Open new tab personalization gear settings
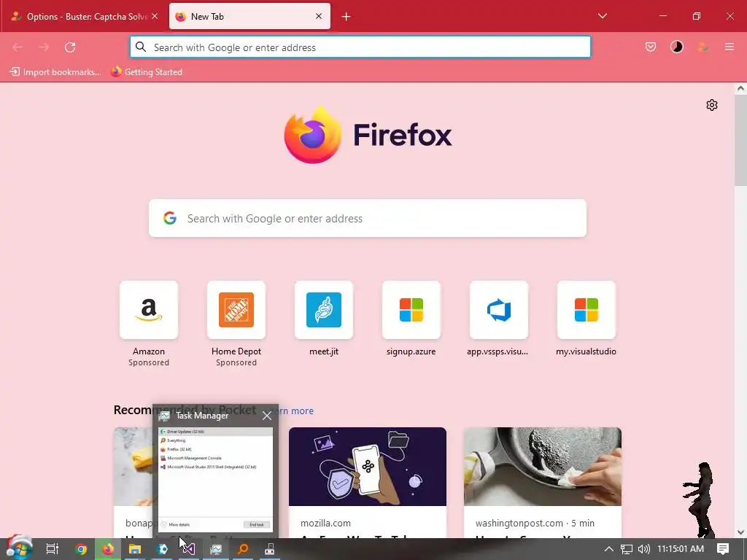Screen dimensions: 747x560 [x=712, y=105]
